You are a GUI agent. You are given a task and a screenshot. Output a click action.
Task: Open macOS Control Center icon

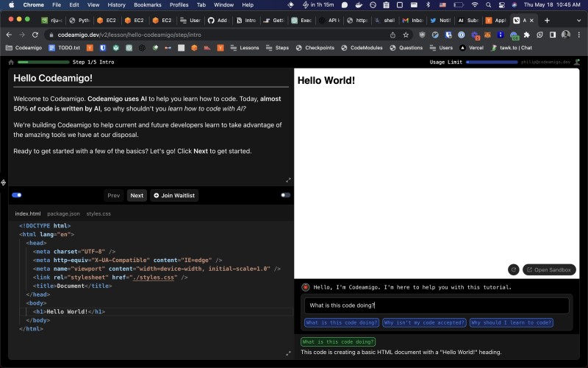point(501,5)
